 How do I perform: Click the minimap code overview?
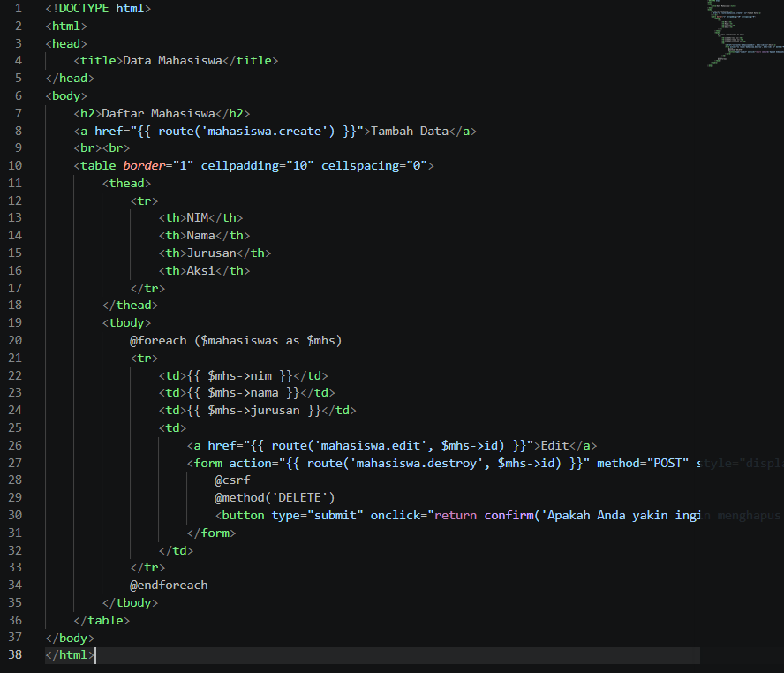(x=745, y=34)
